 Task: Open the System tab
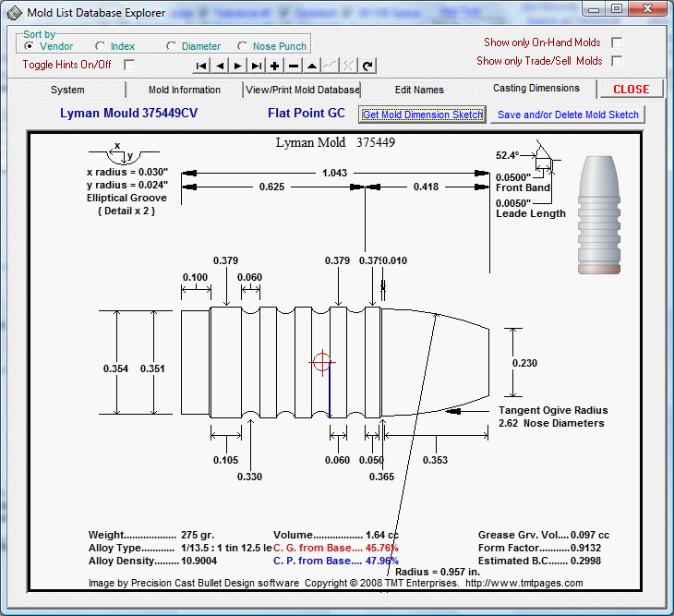click(x=67, y=90)
